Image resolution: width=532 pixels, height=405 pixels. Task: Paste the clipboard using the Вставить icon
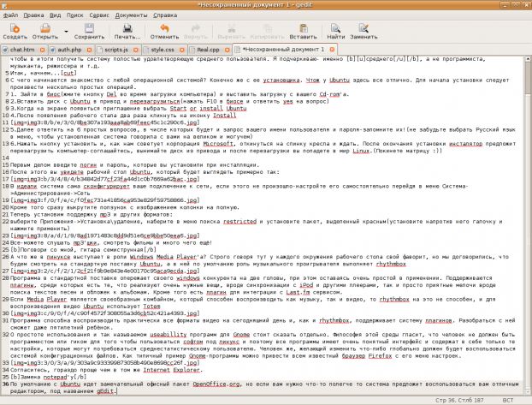tap(299, 29)
